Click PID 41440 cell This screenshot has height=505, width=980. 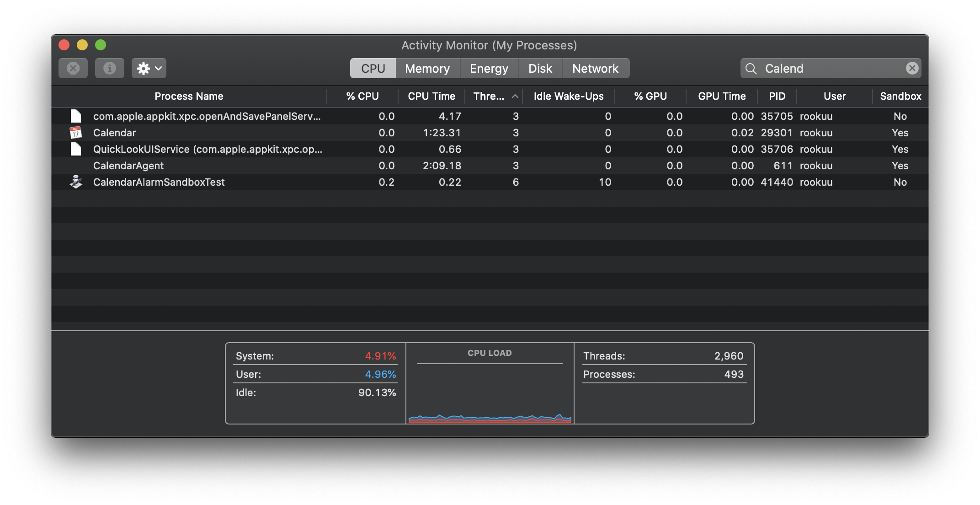click(x=777, y=182)
